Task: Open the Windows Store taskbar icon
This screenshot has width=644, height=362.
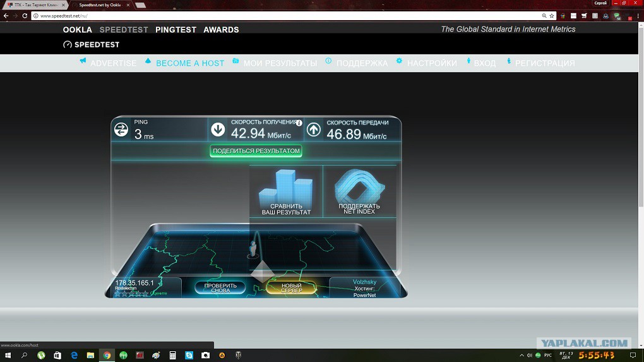Action: 57,355
